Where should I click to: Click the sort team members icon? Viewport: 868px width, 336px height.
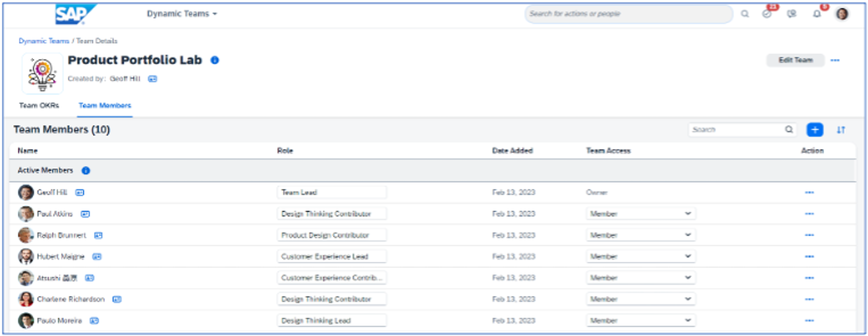point(841,130)
